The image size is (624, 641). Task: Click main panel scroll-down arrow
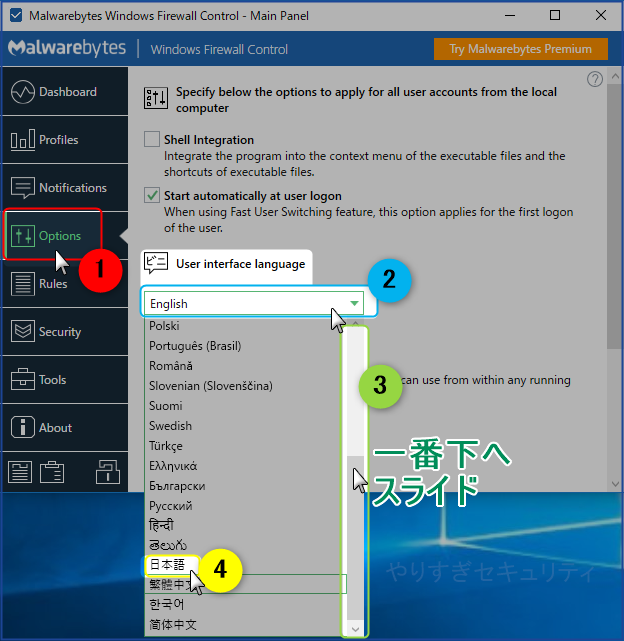pyautogui.click(x=615, y=484)
